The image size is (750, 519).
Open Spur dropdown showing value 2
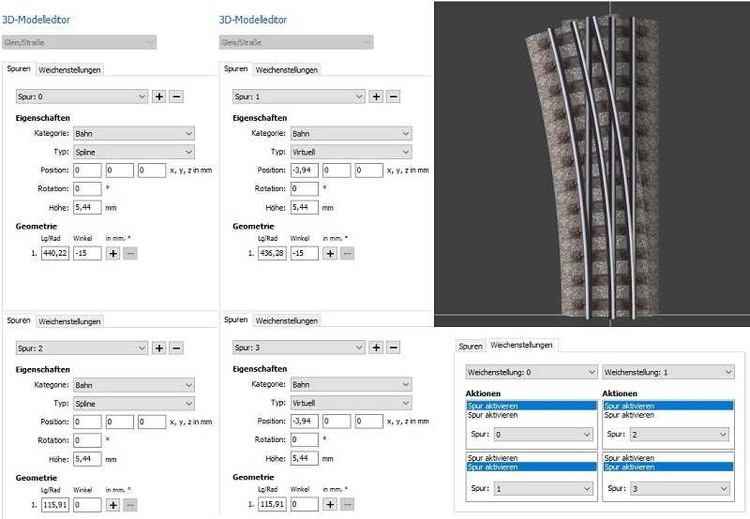click(x=679, y=435)
